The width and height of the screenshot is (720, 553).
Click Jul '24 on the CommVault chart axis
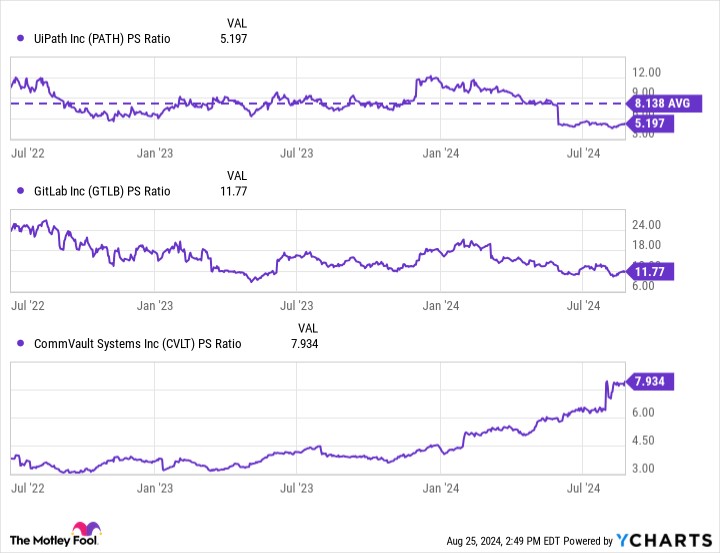coord(583,489)
